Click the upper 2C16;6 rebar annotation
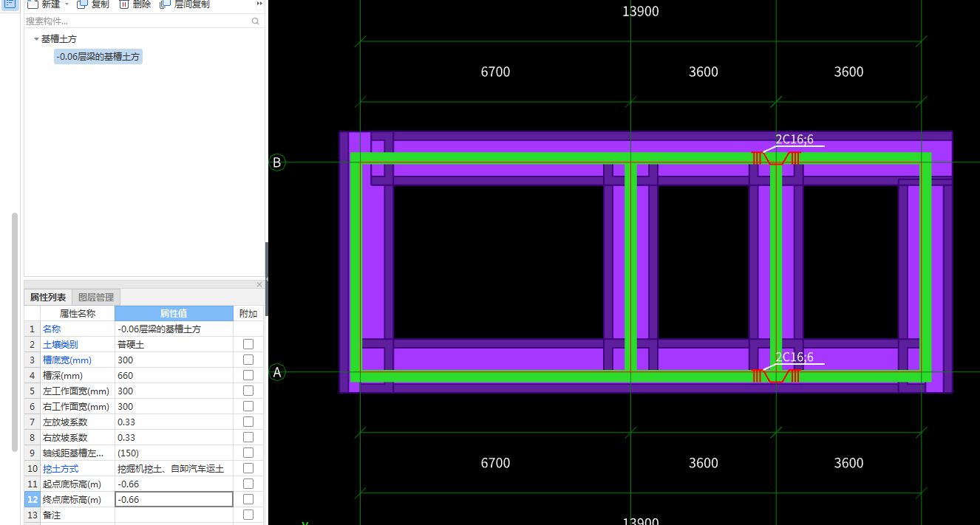The width and height of the screenshot is (980, 525). (794, 140)
